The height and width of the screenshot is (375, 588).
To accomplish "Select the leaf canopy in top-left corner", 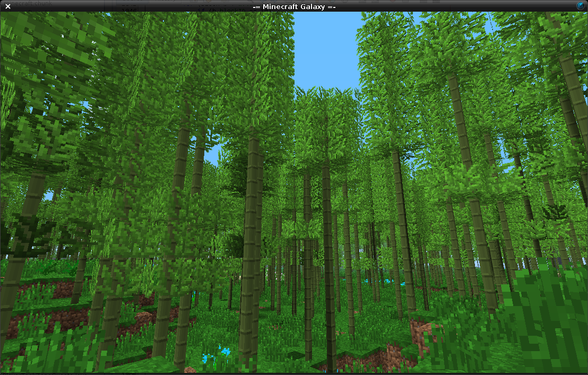I will click(x=42, y=42).
